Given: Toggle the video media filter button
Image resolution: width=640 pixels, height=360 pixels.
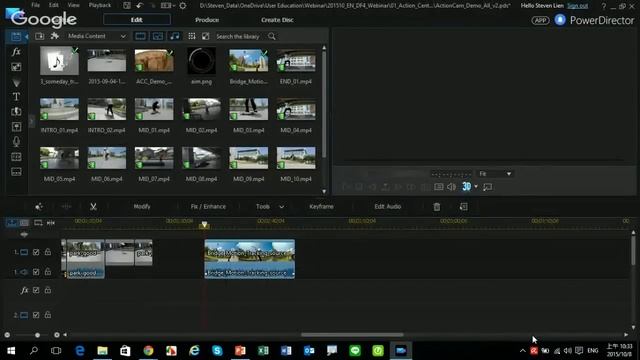Looking at the screenshot, I should tap(140, 36).
